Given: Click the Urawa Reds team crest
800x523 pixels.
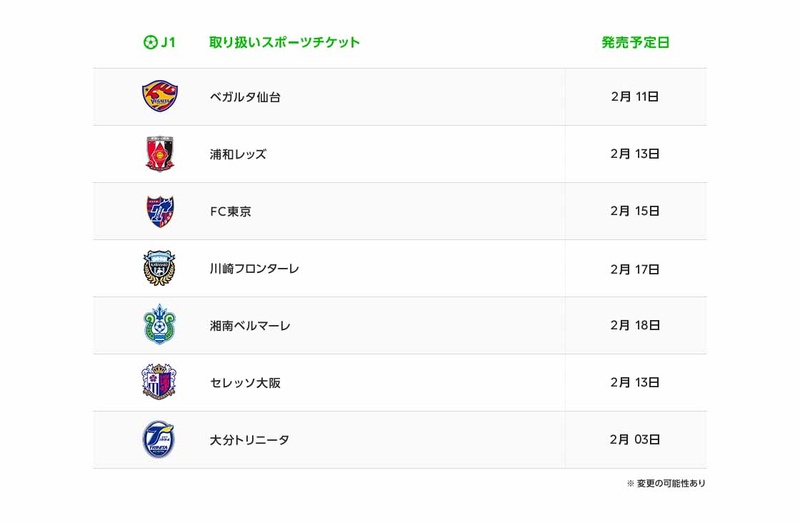Looking at the screenshot, I should click(159, 154).
